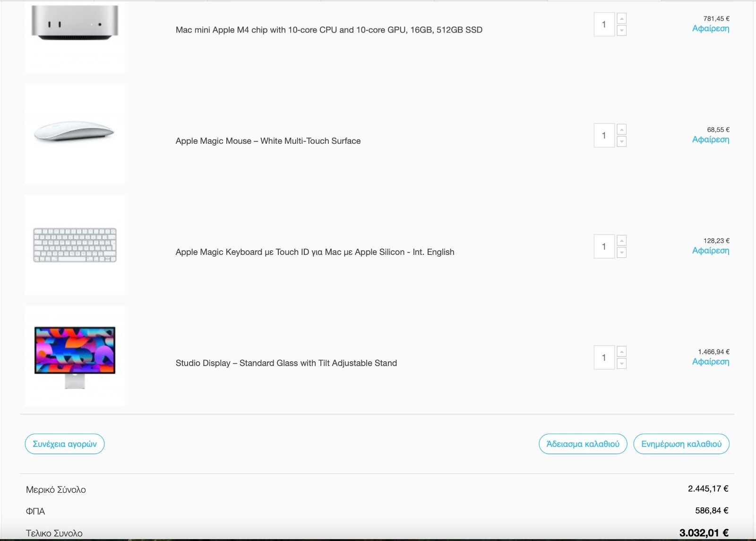
Task: Open the Magic Keyboard product thumbnail
Action: pyautogui.click(x=75, y=245)
